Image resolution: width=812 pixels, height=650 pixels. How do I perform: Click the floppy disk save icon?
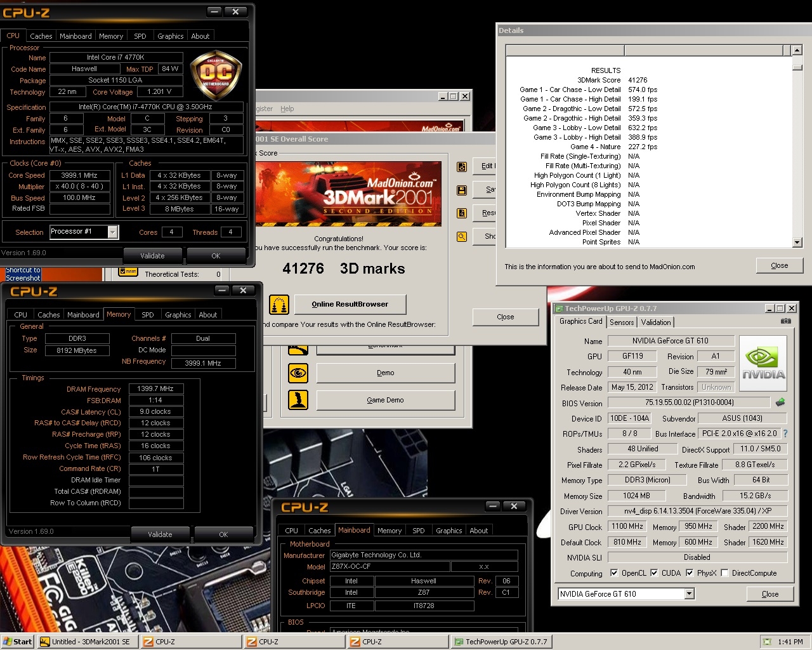click(x=462, y=190)
